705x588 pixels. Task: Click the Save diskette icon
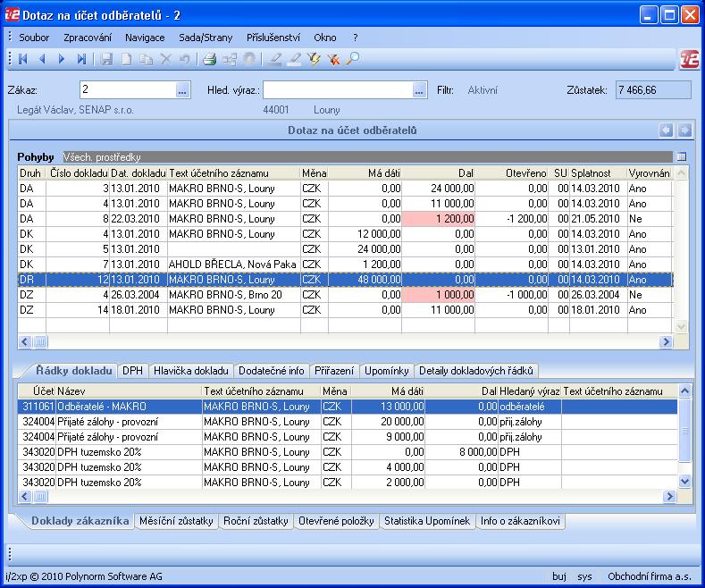tap(106, 59)
